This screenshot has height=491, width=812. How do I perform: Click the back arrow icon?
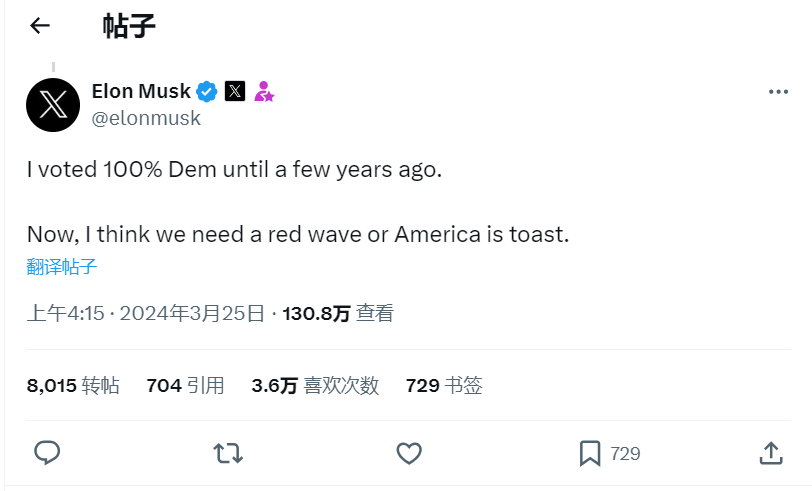tap(40, 26)
